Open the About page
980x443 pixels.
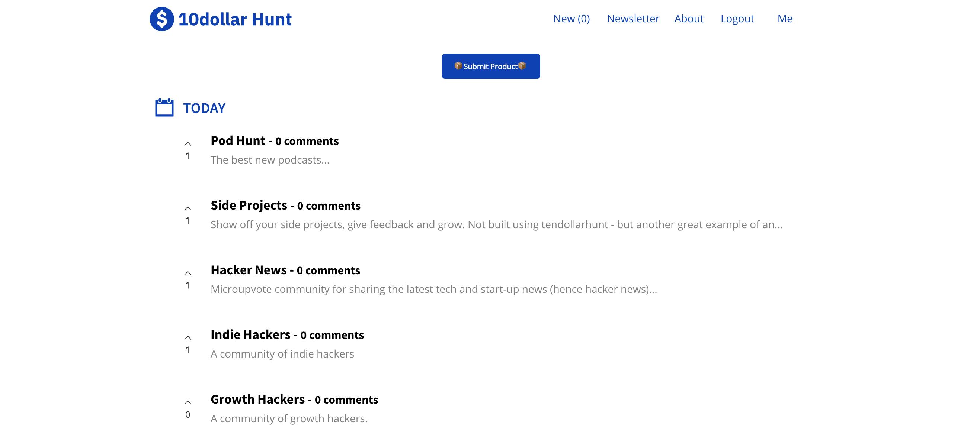tap(689, 19)
